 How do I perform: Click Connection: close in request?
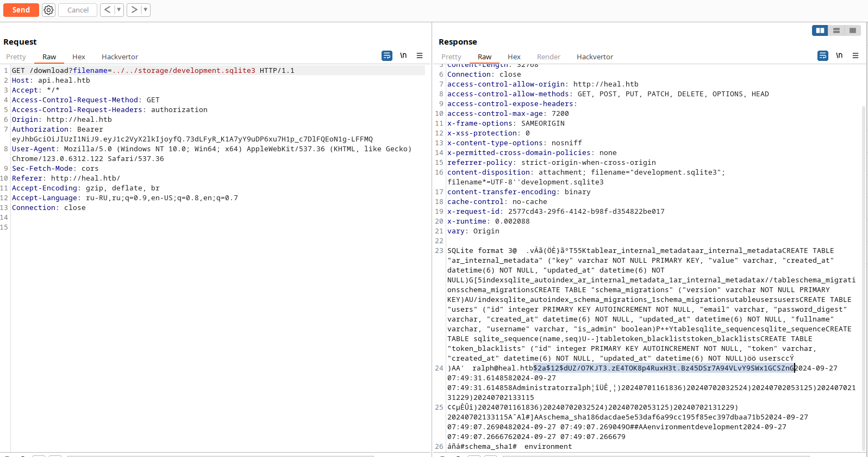49,208
